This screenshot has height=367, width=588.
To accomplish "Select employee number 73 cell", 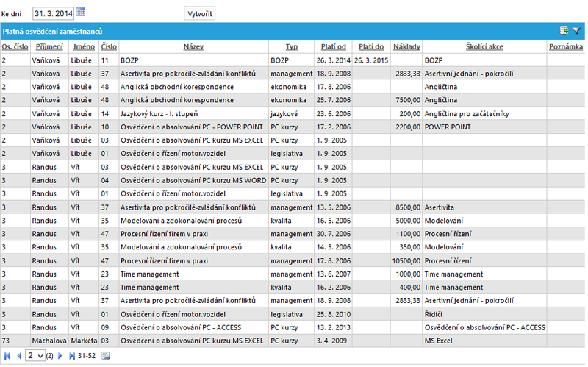I will (15, 341).
